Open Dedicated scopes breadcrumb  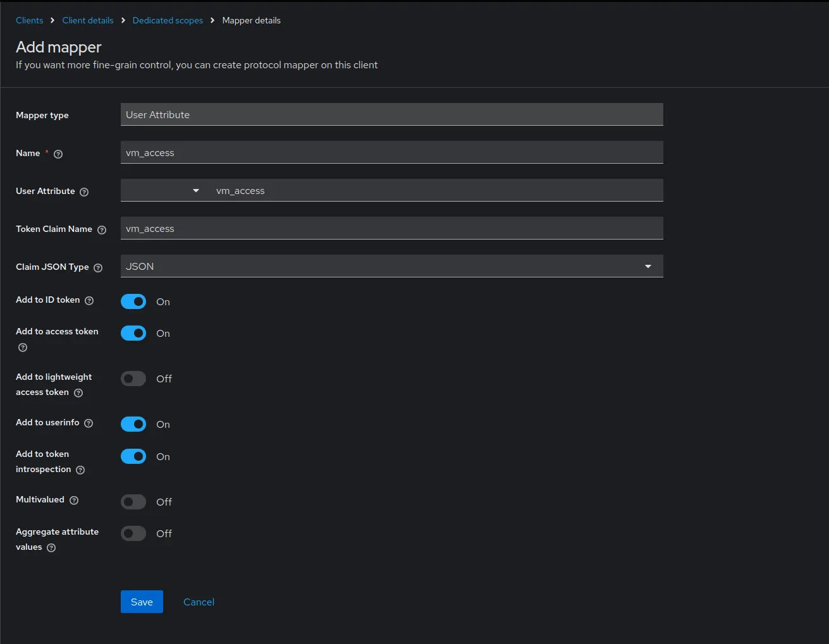[x=168, y=20]
